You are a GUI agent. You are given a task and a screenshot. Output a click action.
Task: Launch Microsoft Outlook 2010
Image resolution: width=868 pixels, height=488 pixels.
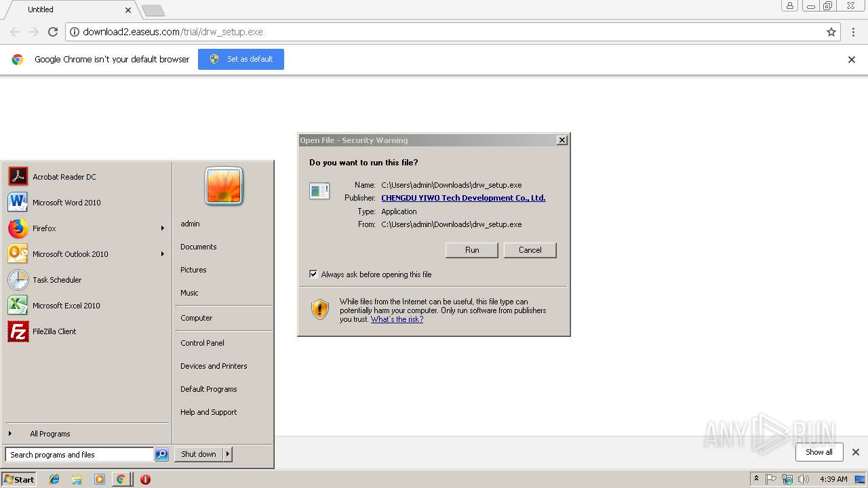point(86,254)
